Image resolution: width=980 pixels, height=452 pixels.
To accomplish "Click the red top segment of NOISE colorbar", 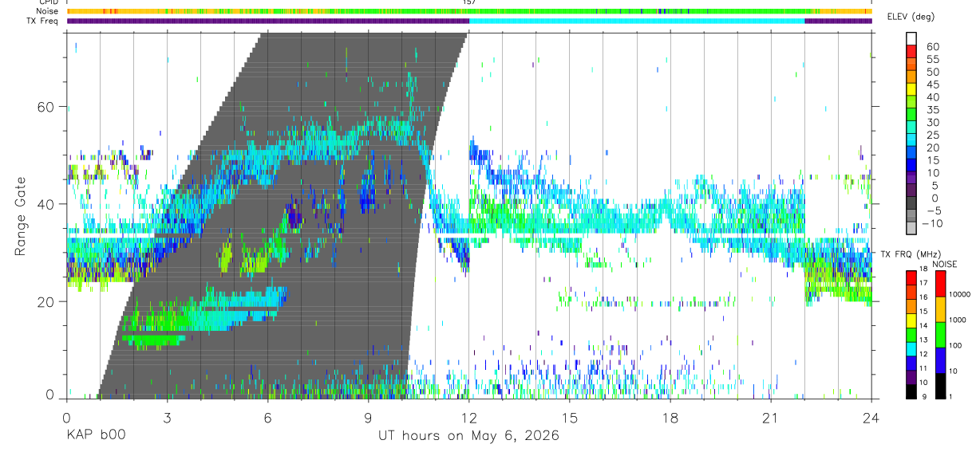I will tap(941, 284).
